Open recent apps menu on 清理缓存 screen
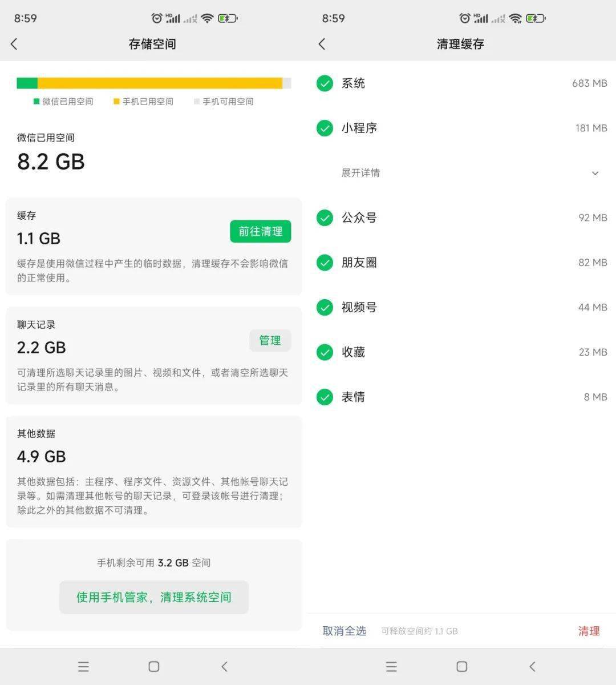The width and height of the screenshot is (616, 685). (391, 666)
